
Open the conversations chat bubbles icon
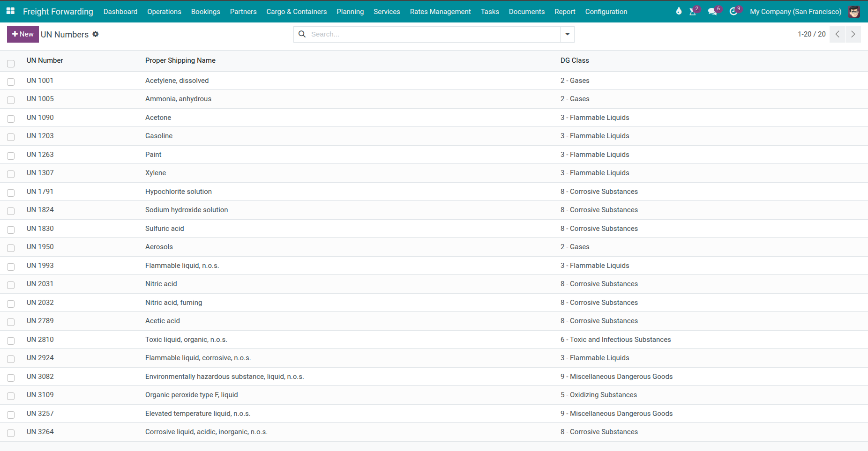tap(712, 12)
